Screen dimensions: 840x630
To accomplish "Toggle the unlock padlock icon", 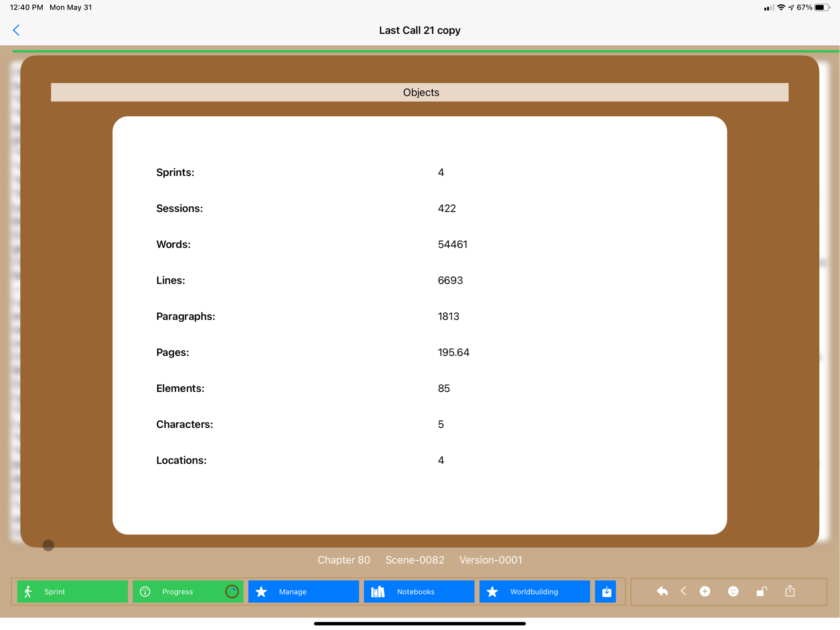I will point(761,591).
